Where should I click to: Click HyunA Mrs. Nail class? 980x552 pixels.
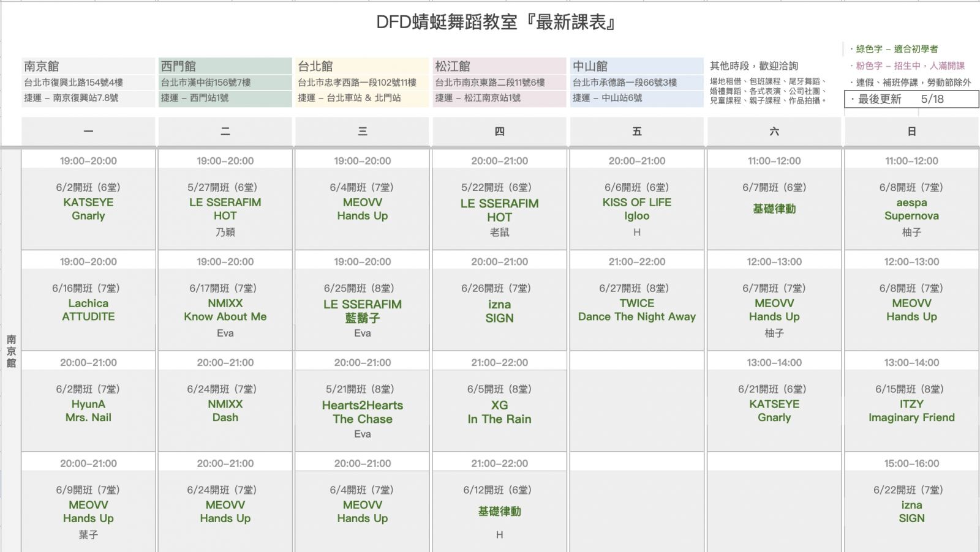point(88,411)
